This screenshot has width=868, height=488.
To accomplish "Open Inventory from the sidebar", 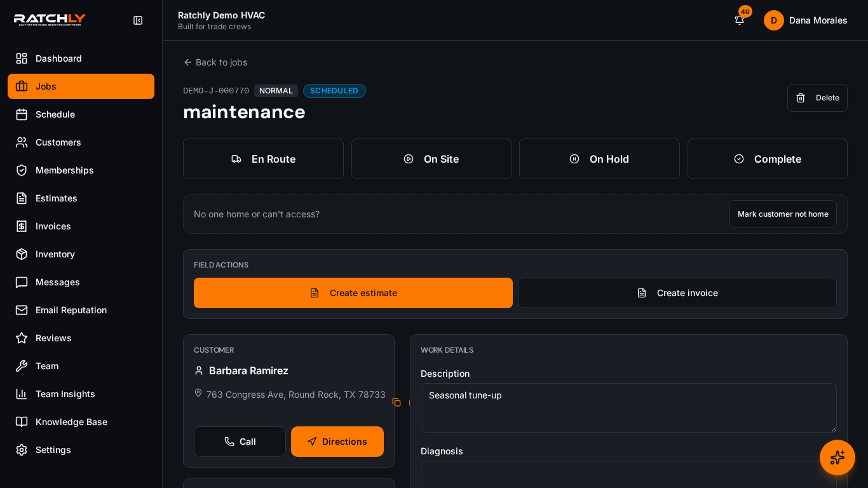I will (81, 254).
